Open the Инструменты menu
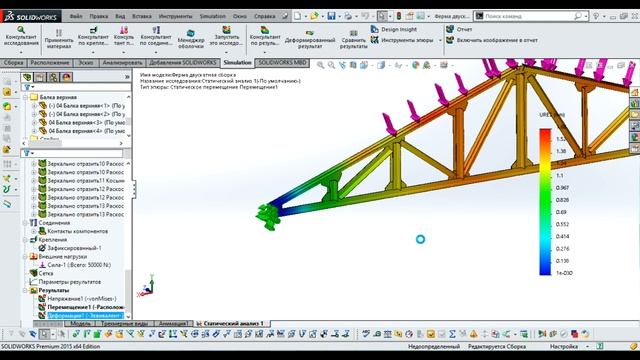The height and width of the screenshot is (360, 640). pyautogui.click(x=176, y=16)
